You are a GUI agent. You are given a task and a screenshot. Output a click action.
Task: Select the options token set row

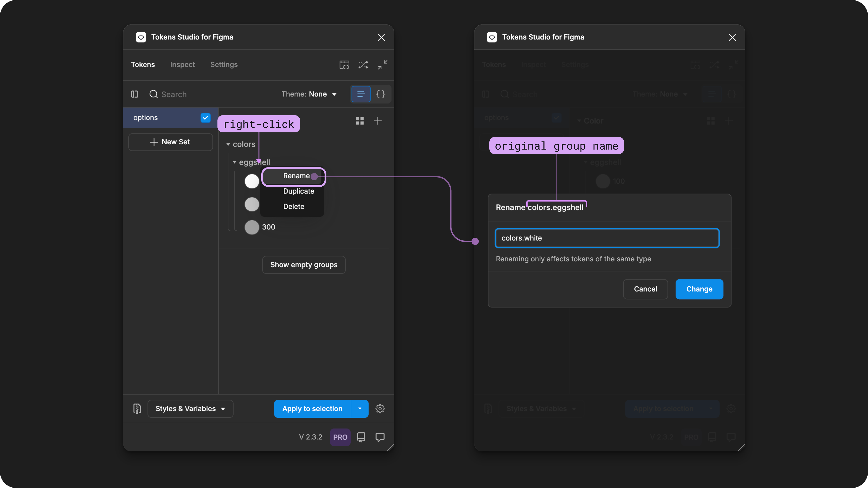tap(171, 117)
